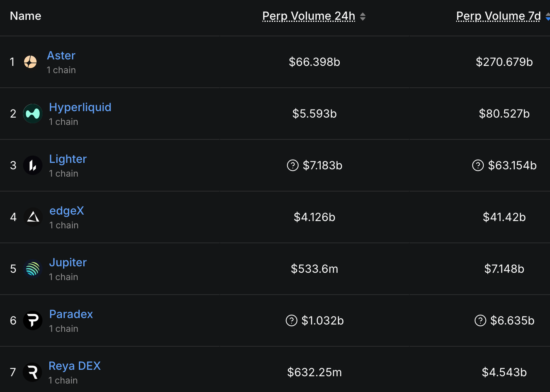The height and width of the screenshot is (392, 550).
Task: Select Aster's 24h volume $66.398b
Action: [x=314, y=62]
